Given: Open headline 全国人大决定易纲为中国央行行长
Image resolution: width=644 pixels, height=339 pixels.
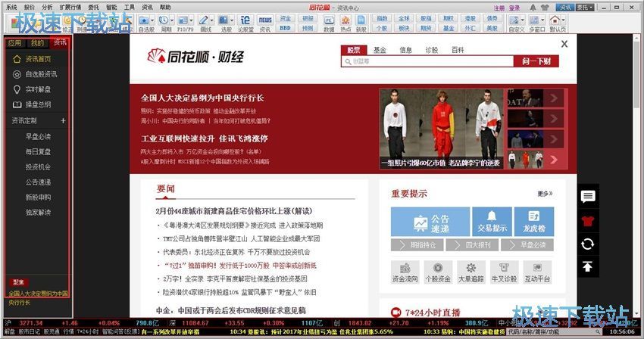Looking at the screenshot, I should tap(202, 98).
